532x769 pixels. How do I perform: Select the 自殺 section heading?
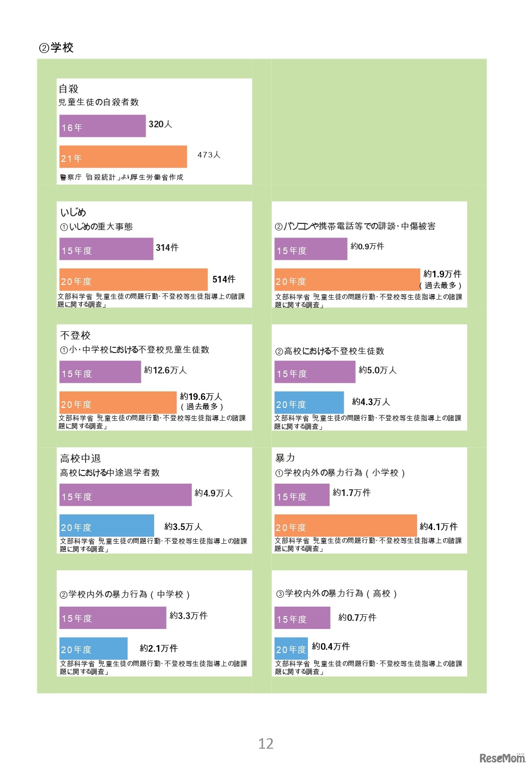point(69,88)
